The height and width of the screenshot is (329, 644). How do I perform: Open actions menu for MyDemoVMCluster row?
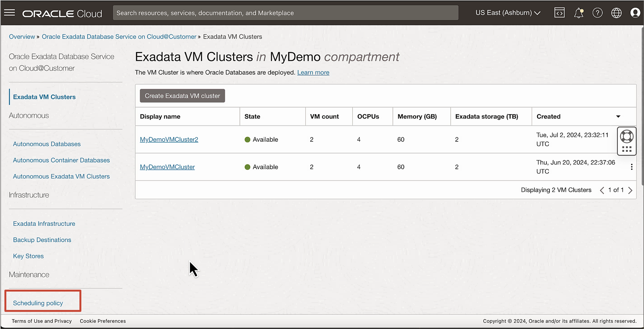[x=631, y=167]
